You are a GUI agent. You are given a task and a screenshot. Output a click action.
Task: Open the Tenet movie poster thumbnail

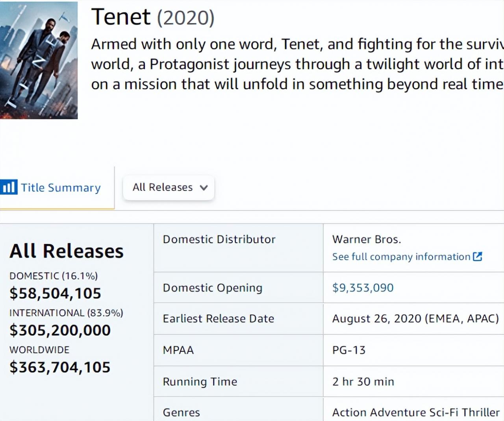click(x=39, y=60)
